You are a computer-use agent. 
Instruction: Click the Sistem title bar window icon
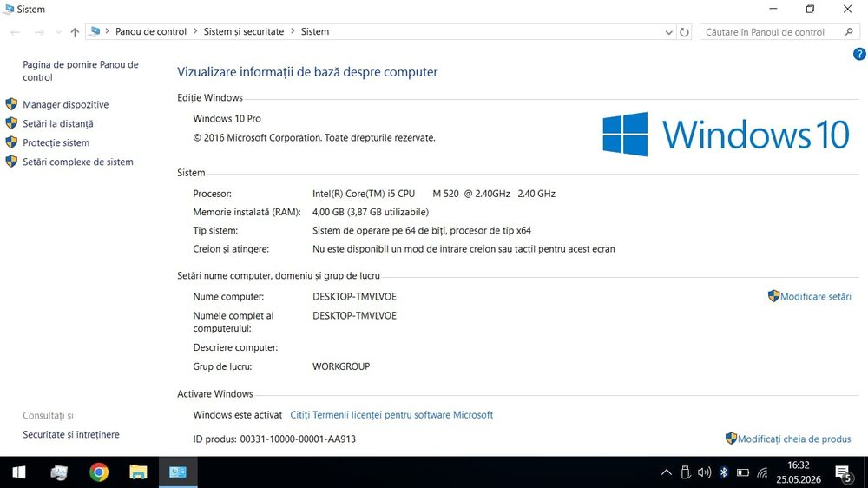[x=9, y=9]
